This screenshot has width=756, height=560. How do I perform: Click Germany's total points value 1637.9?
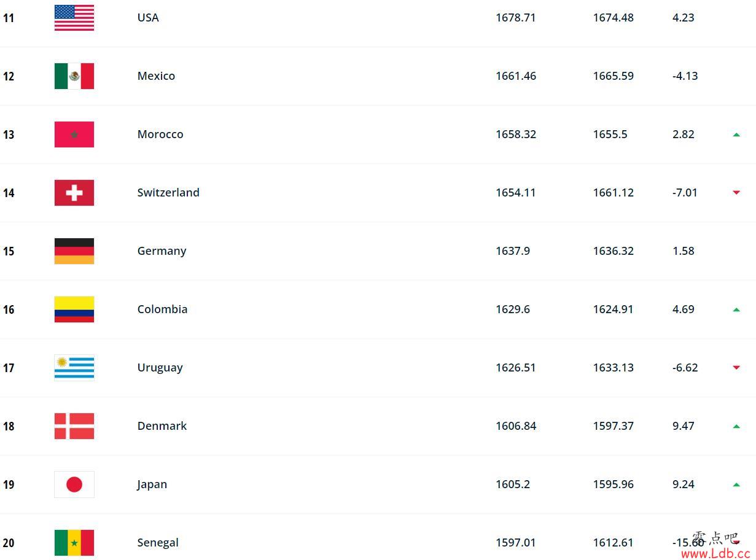[x=513, y=251]
